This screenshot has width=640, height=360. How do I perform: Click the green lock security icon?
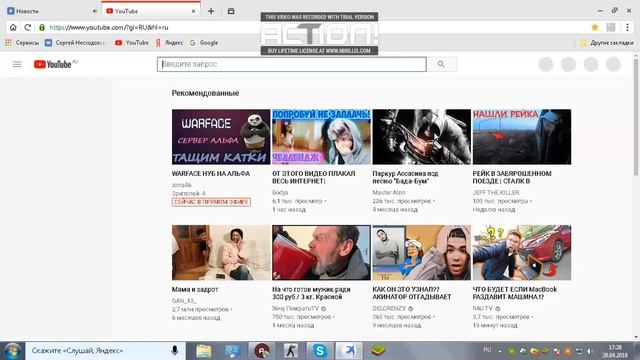tap(42, 27)
